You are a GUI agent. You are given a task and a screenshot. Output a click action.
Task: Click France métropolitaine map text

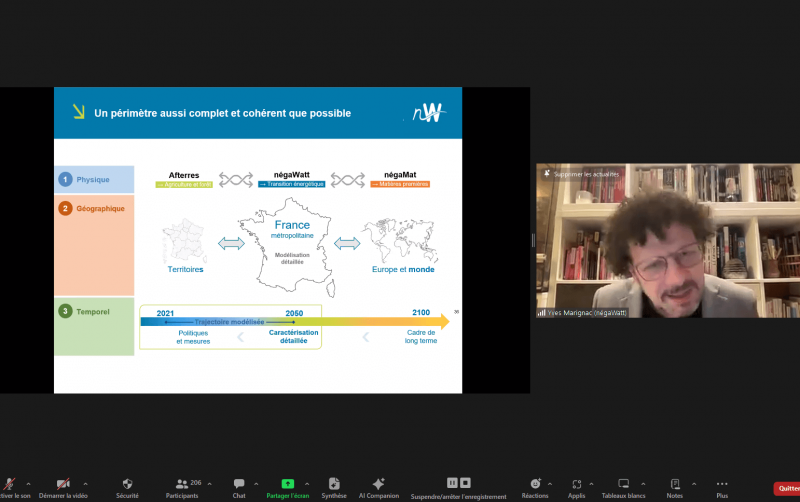coord(292,229)
